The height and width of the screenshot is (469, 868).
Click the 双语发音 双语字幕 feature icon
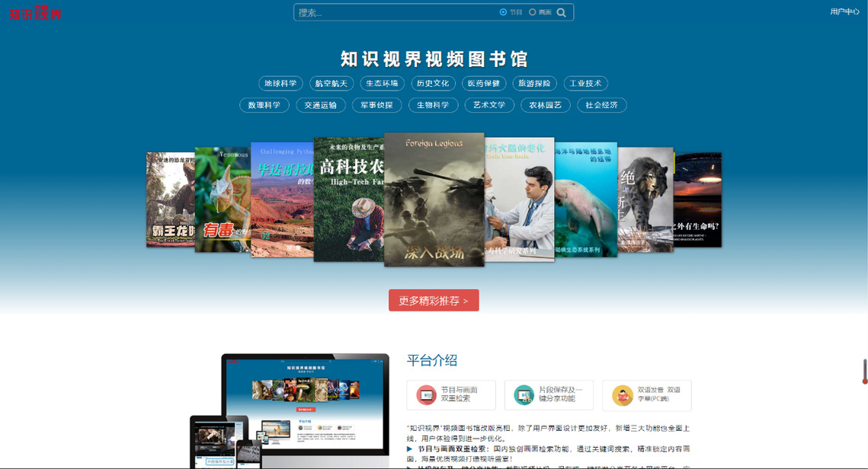[x=622, y=395]
